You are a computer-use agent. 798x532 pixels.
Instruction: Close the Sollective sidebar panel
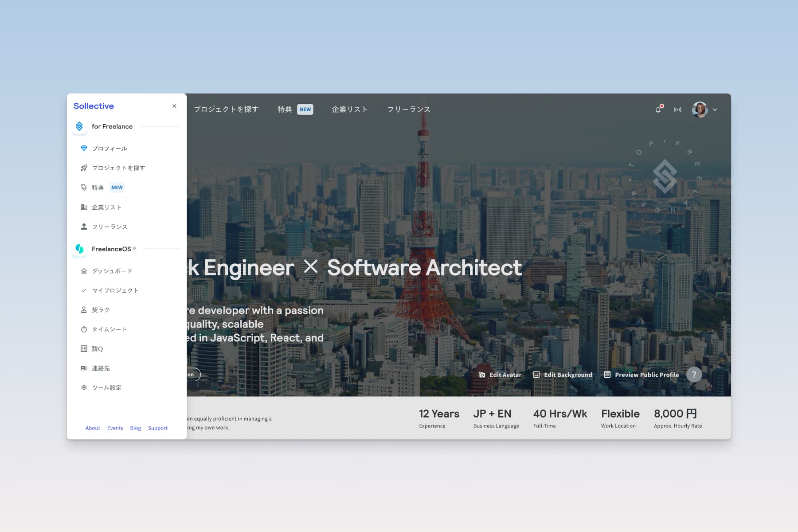coord(174,106)
